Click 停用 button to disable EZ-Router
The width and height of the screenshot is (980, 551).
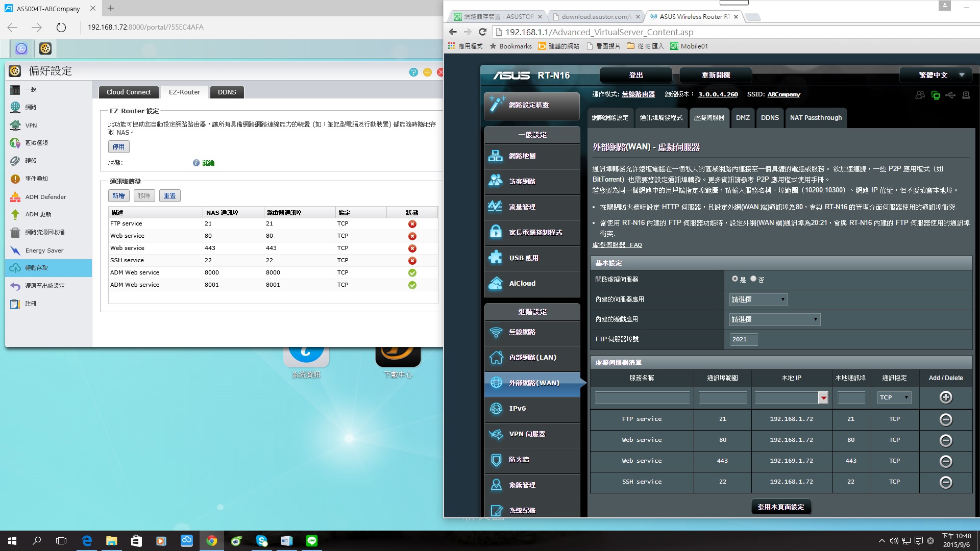[x=118, y=147]
